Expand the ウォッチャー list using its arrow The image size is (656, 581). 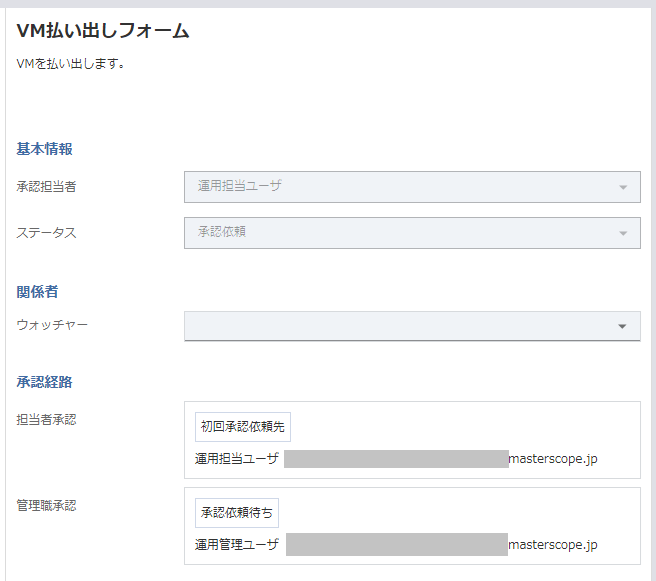tap(622, 326)
